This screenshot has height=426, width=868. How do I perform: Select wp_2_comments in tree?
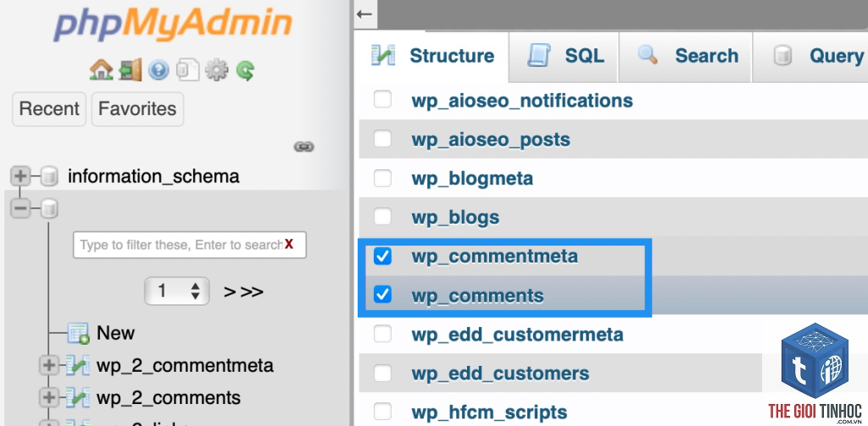point(169,398)
